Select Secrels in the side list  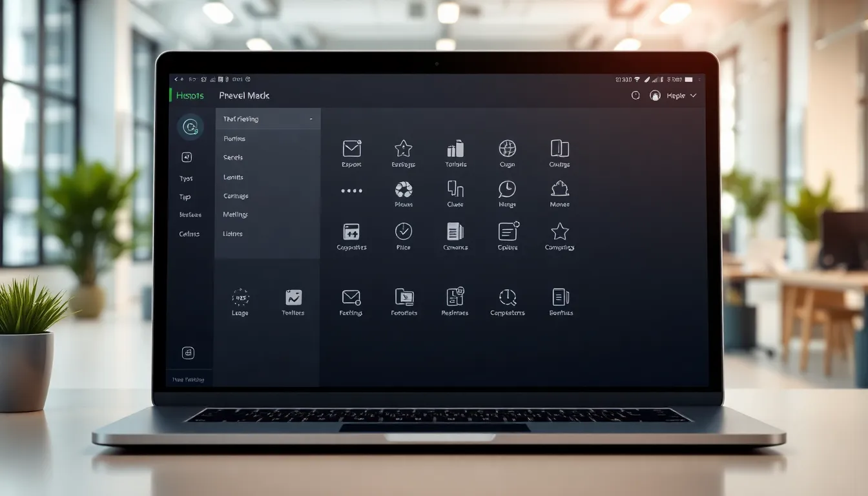tap(233, 158)
